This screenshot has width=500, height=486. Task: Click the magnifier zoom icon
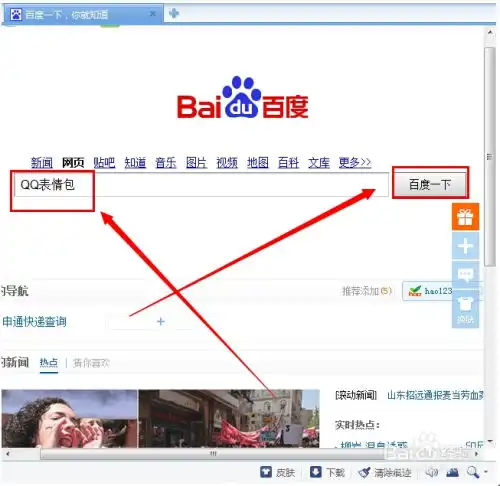[x=473, y=472]
